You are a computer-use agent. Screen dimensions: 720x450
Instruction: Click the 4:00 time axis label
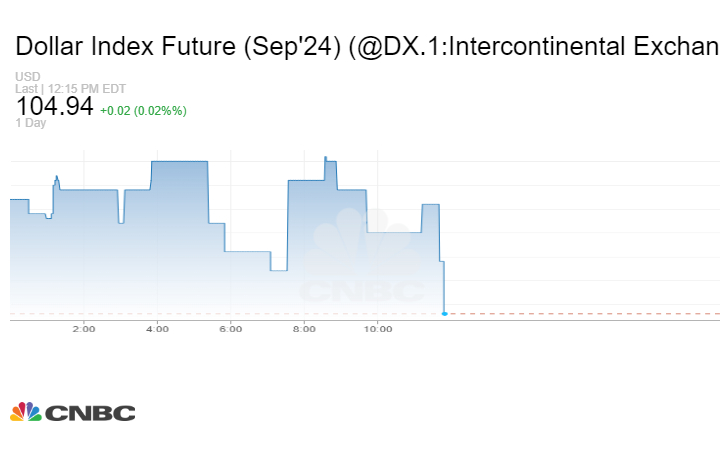[157, 329]
